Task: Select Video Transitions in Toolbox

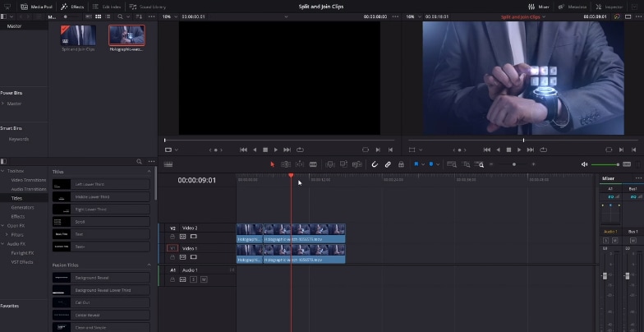Action: (28, 180)
